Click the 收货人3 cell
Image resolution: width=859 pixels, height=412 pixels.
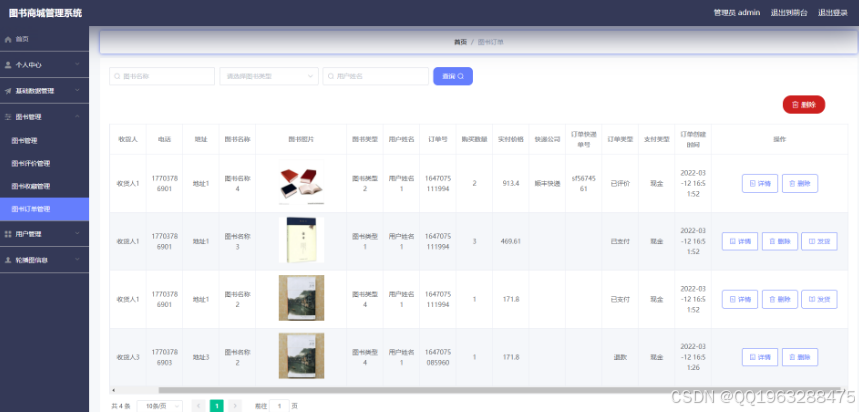click(128, 357)
